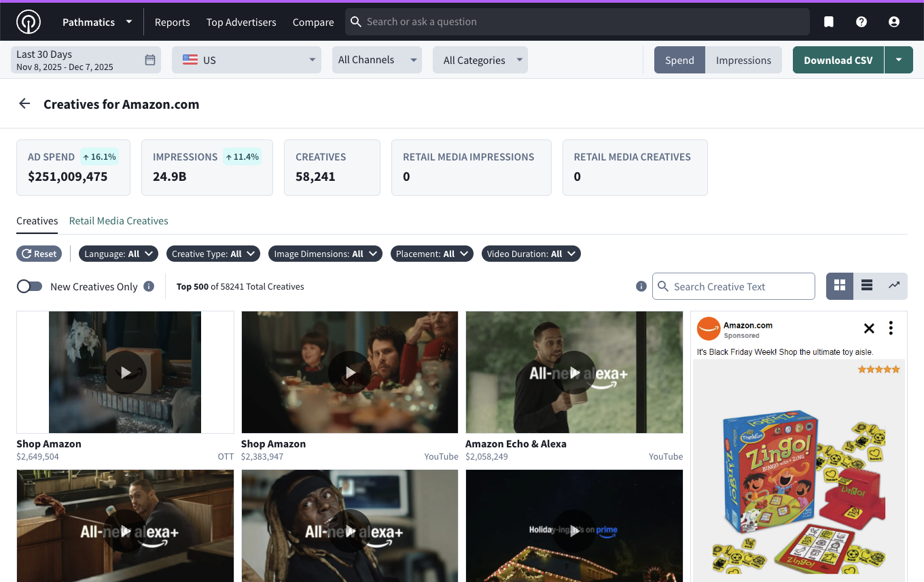
Task: Open the Image Dimensions filter dropdown
Action: [x=325, y=254]
